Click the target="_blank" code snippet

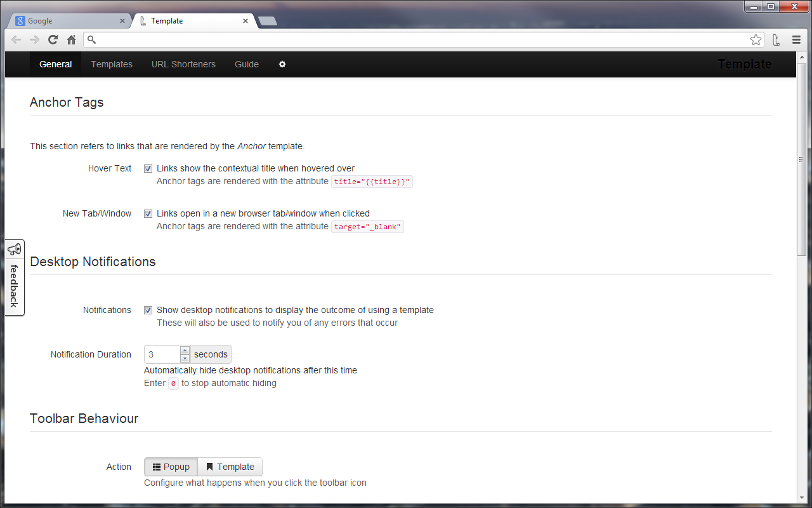pyautogui.click(x=368, y=227)
